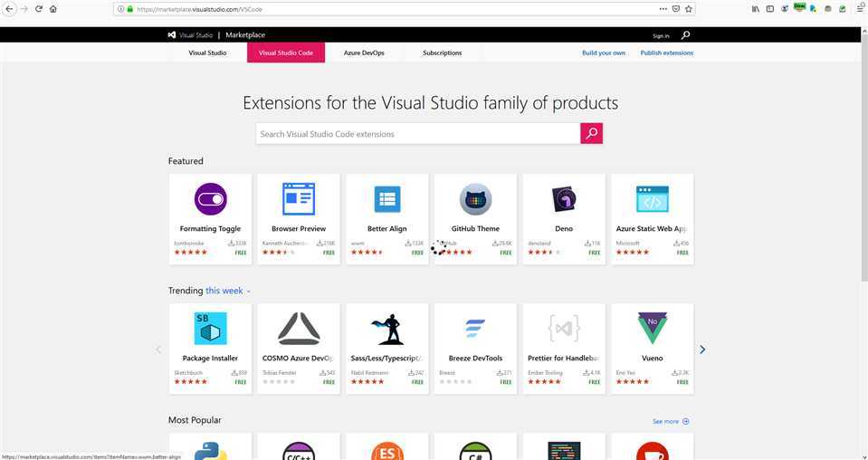
Task: Click the Formatting Toggle title text
Action: [x=210, y=228]
